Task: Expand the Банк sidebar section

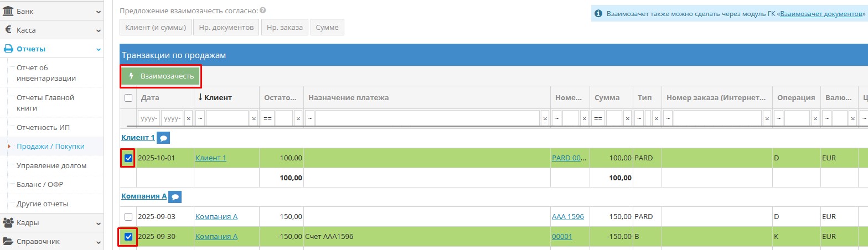Action: [98, 12]
